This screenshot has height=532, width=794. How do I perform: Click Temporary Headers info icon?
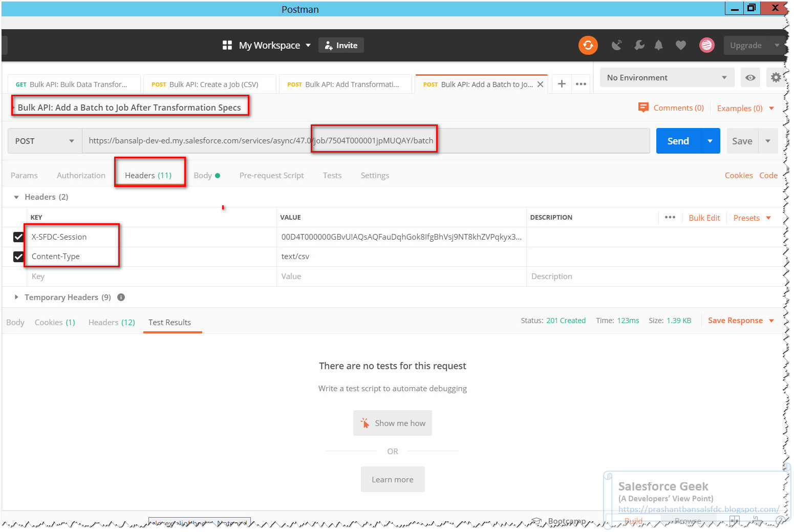tap(121, 297)
